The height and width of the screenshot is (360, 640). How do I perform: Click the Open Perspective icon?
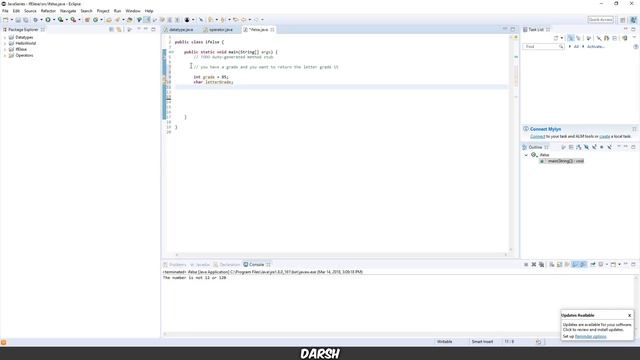pyautogui.click(x=623, y=20)
